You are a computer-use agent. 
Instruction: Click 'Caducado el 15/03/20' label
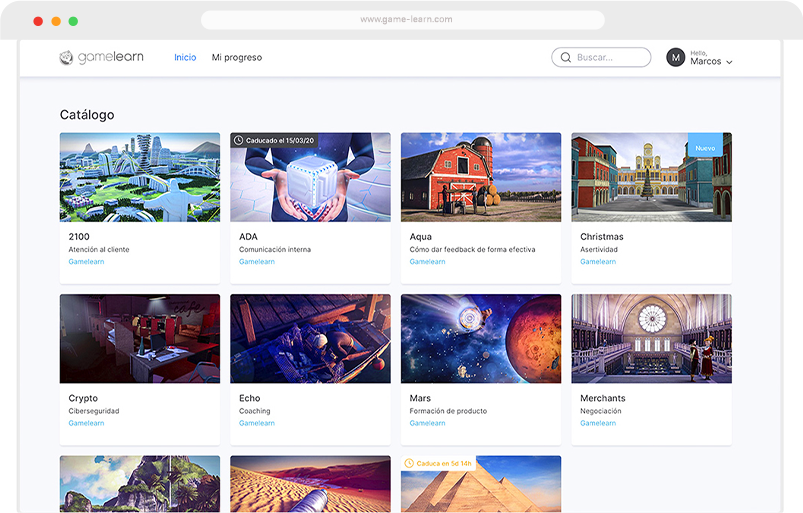(280, 140)
